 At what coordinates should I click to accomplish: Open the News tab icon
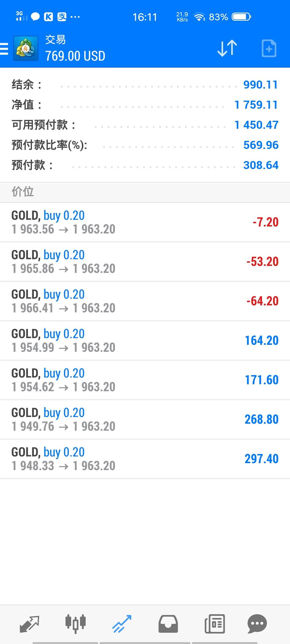click(215, 624)
